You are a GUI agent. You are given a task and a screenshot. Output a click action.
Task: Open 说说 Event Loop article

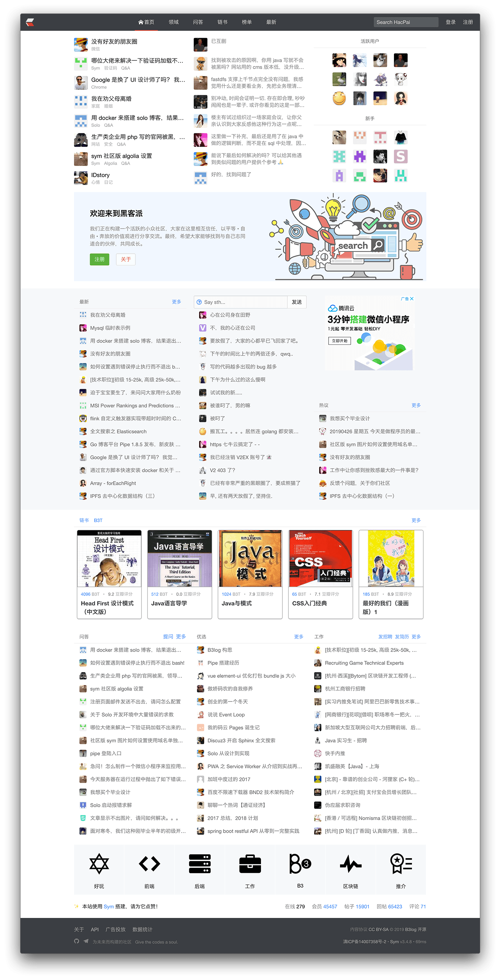[226, 714]
